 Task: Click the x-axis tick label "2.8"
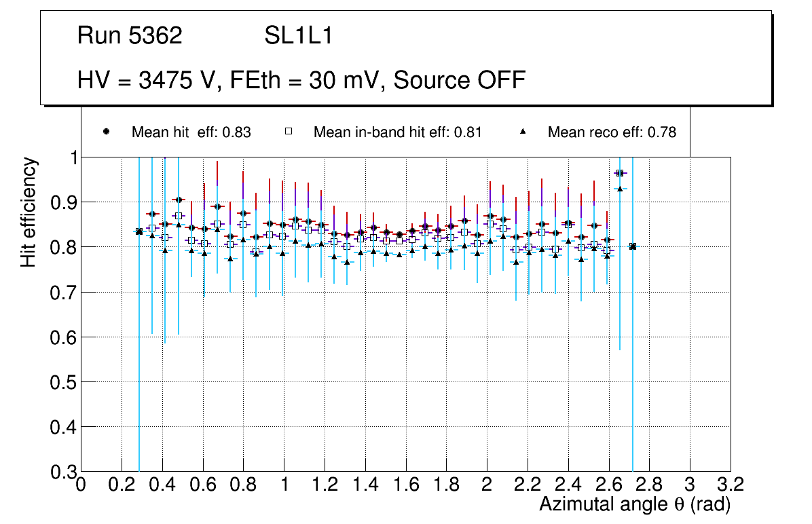coord(649,485)
